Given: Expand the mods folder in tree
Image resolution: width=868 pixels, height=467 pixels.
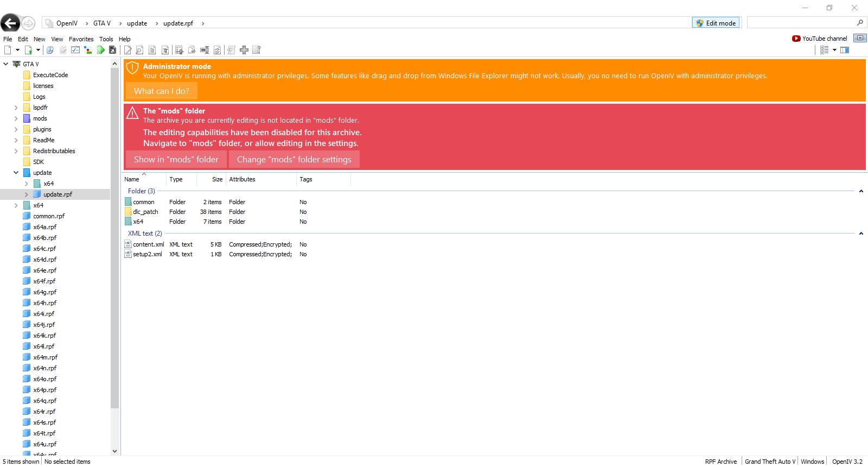Looking at the screenshot, I should 16,118.
